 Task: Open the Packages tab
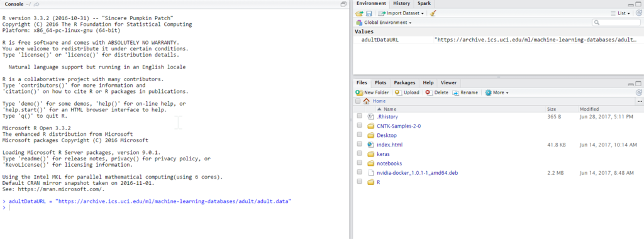pos(404,83)
